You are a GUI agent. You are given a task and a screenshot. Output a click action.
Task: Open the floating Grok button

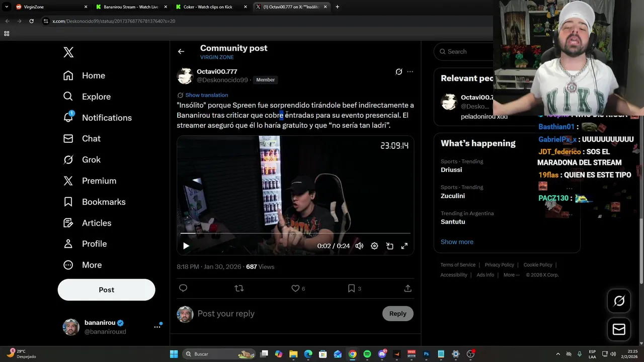(619, 301)
